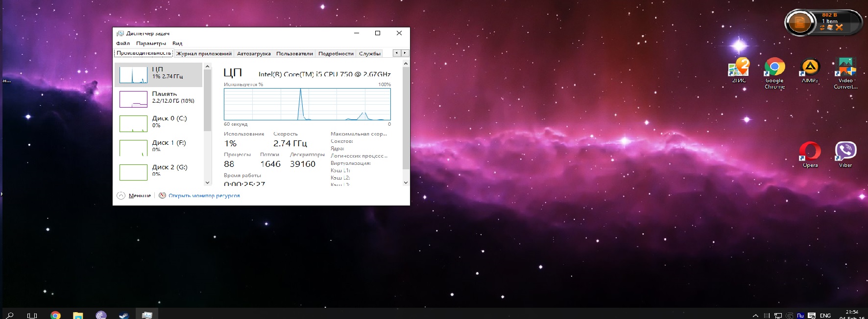Click sidebar scrollbar down arrow

[x=207, y=182]
